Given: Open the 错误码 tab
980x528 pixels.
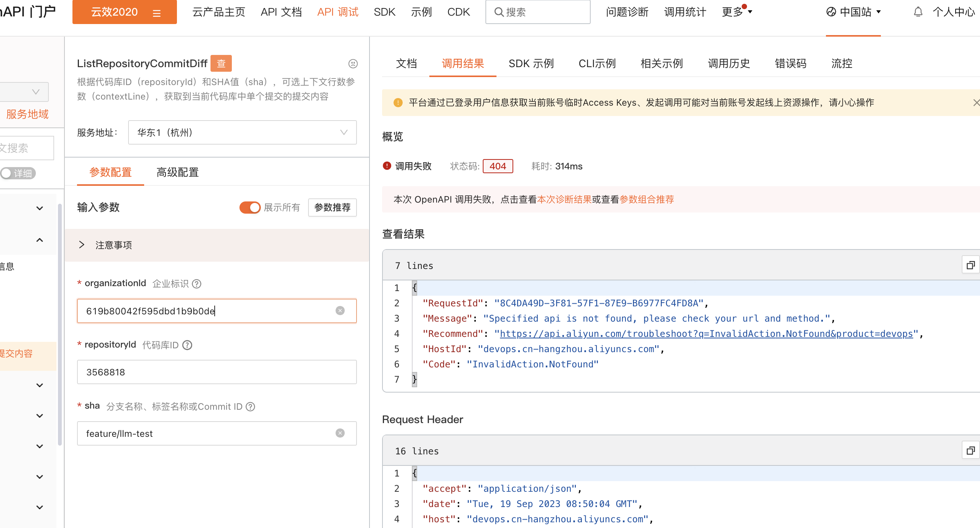Looking at the screenshot, I should click(x=790, y=64).
